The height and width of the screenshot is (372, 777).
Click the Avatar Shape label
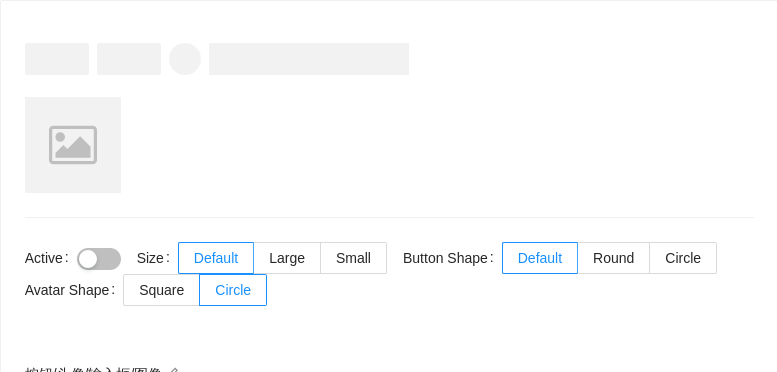click(x=67, y=290)
